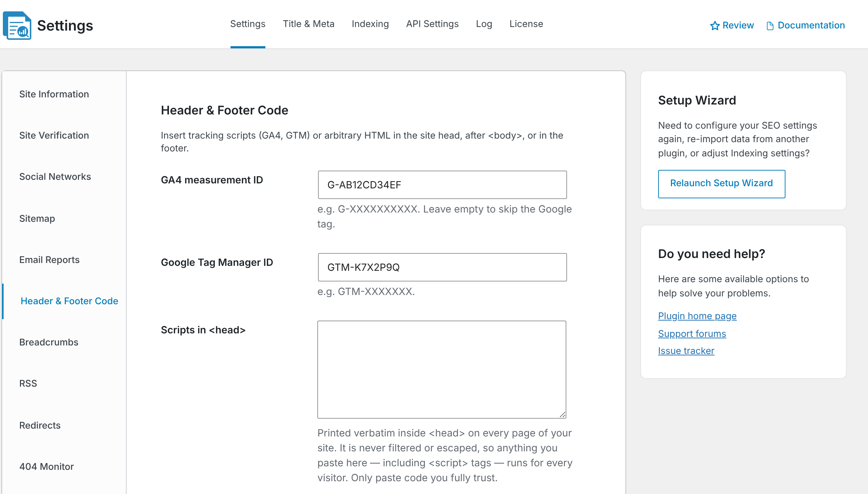Image resolution: width=868 pixels, height=494 pixels.
Task: Open the Email Reports section
Action: pos(49,260)
